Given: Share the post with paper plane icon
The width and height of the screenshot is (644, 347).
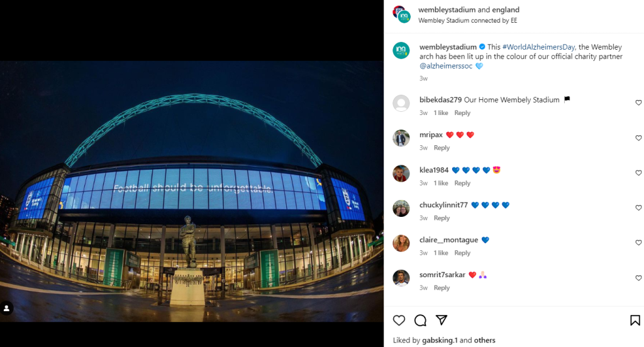Looking at the screenshot, I should tap(441, 321).
